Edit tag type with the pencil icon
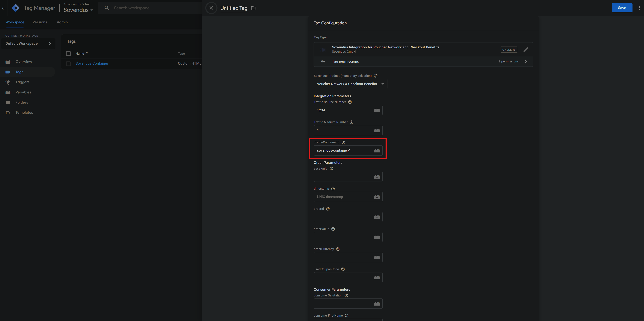Viewport: 644px width, 321px height. click(526, 50)
